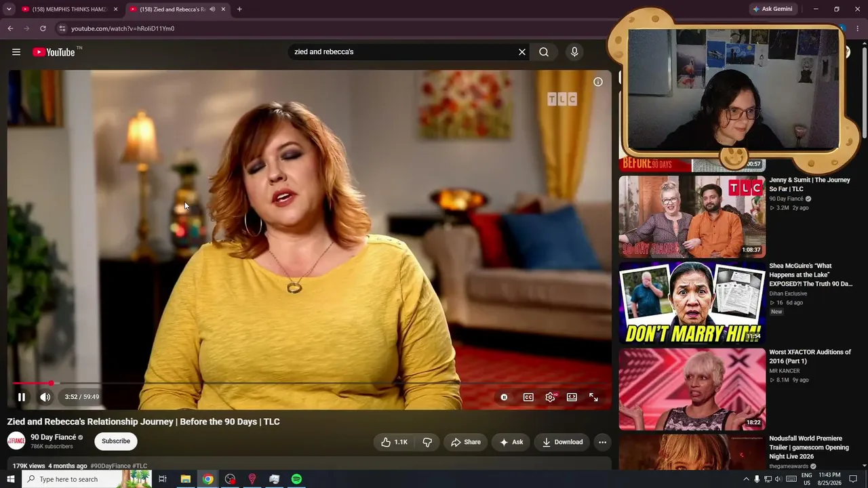The height and width of the screenshot is (488, 868).
Task: Mute the tab via speaker icon
Action: [212, 9]
